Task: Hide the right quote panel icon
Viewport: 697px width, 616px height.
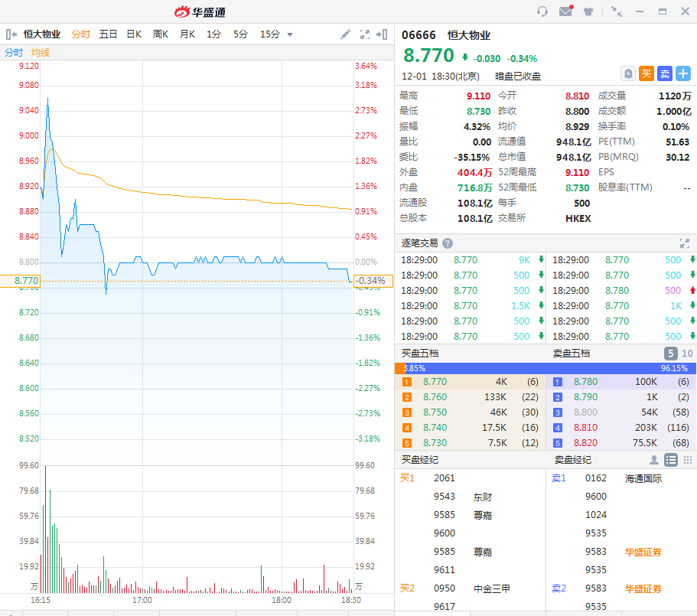Action: click(x=382, y=34)
